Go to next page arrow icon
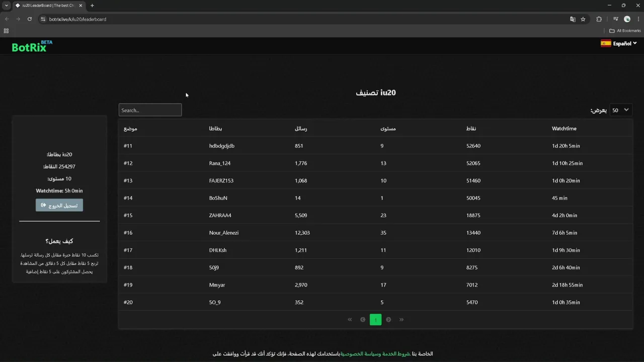This screenshot has width=644, height=362. (x=388, y=319)
